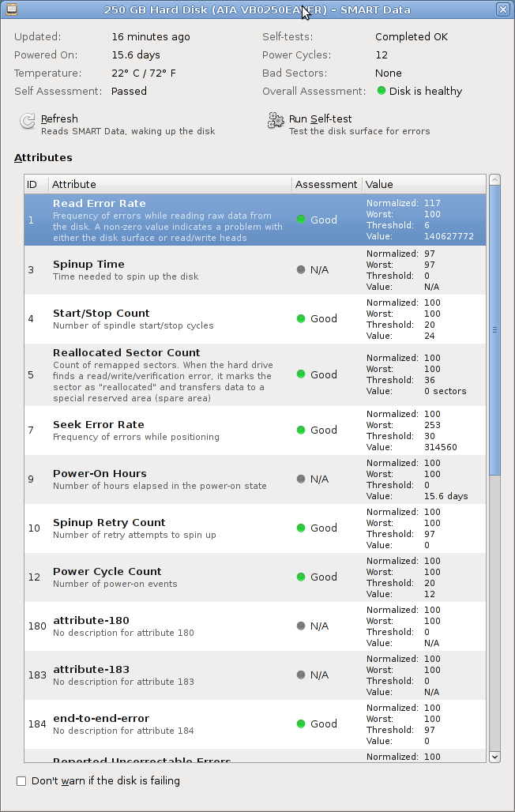Sort by the Attribute column header
The height and width of the screenshot is (812, 515).
pos(171,184)
